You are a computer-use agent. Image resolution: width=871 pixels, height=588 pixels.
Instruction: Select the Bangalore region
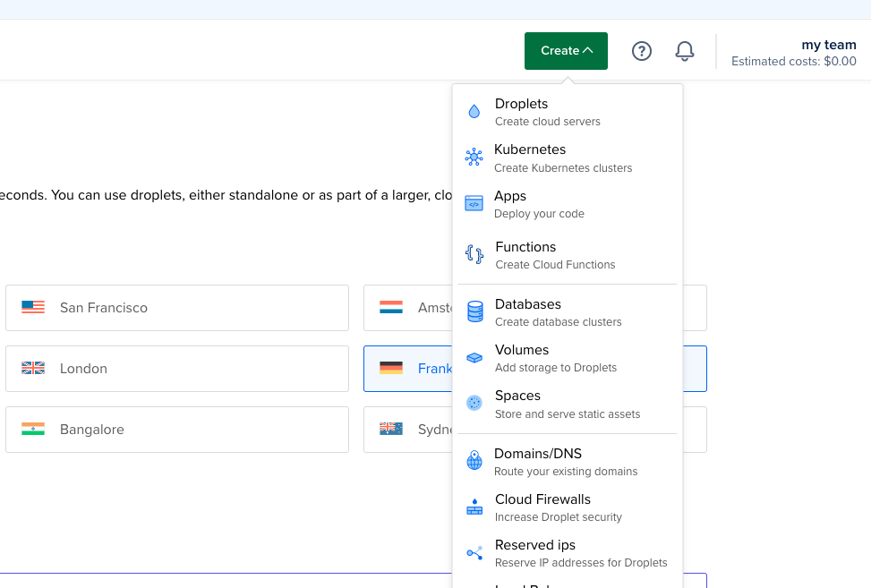point(177,430)
